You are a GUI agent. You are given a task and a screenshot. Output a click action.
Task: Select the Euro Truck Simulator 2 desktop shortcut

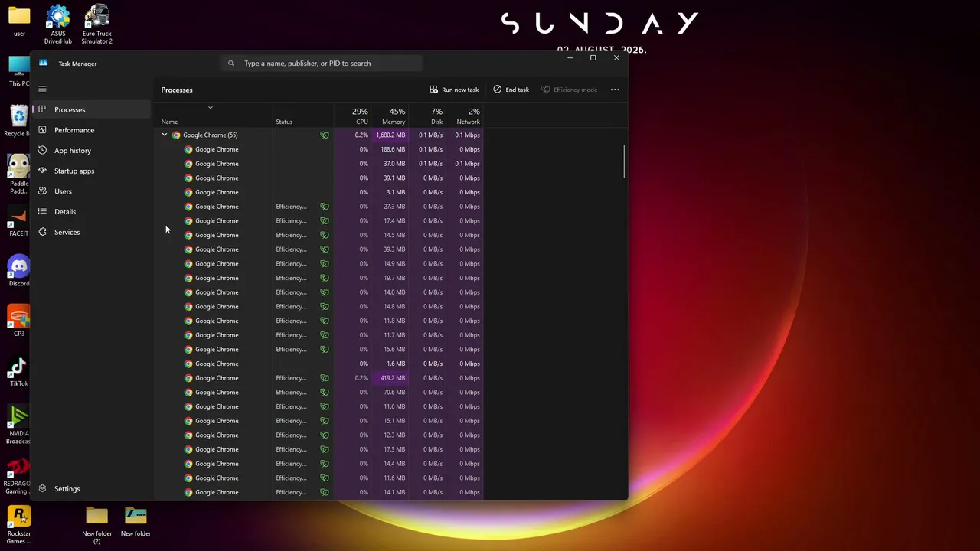[x=97, y=24]
